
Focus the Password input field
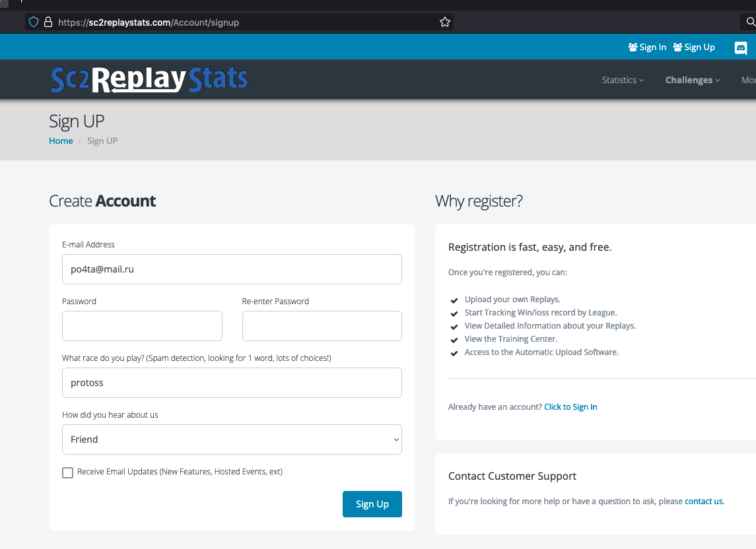coord(142,326)
